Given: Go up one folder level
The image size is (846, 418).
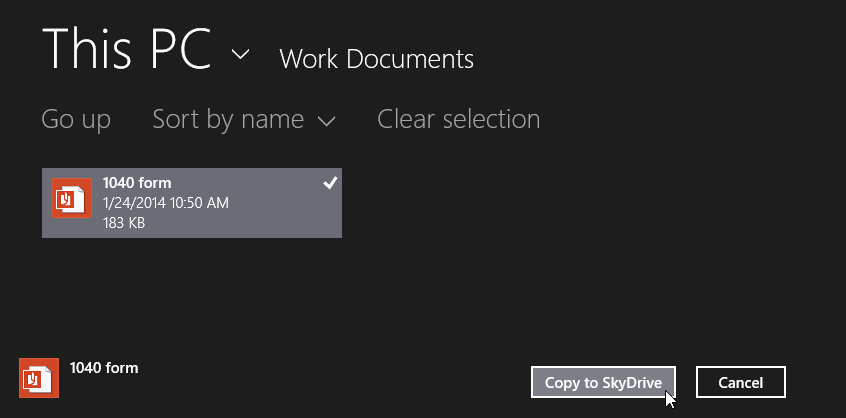Looking at the screenshot, I should (x=76, y=120).
